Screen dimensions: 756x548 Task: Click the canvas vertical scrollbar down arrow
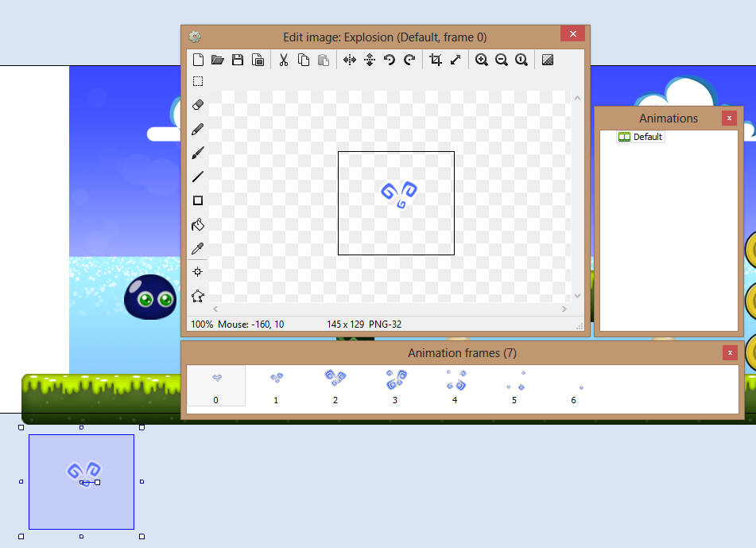click(x=578, y=296)
